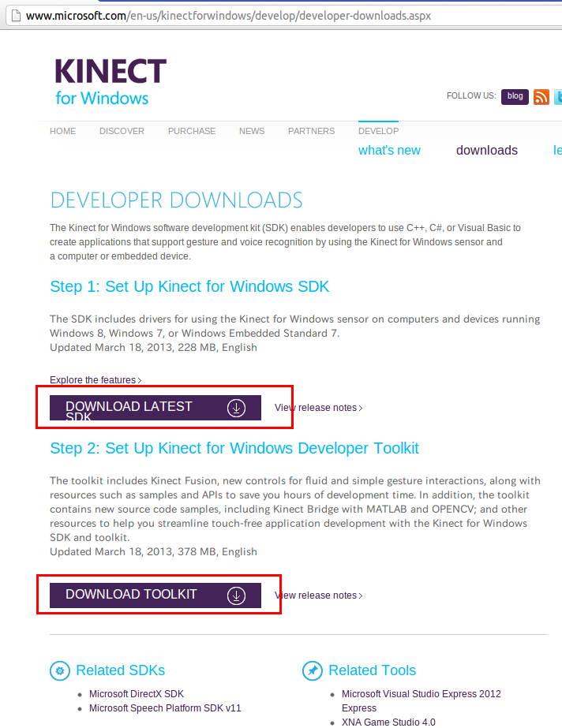Click the FOLLOW US label
Viewport: 562px width, 728px height.
click(x=471, y=95)
